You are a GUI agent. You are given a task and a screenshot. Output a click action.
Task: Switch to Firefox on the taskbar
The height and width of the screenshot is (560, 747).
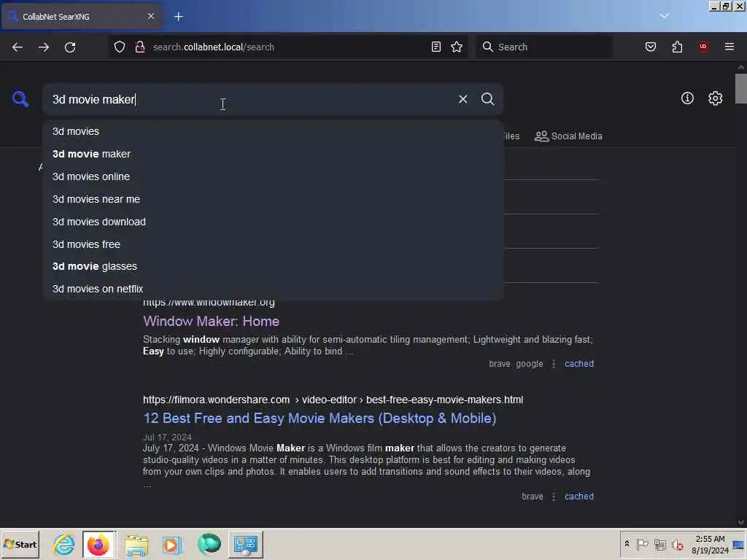click(x=98, y=544)
